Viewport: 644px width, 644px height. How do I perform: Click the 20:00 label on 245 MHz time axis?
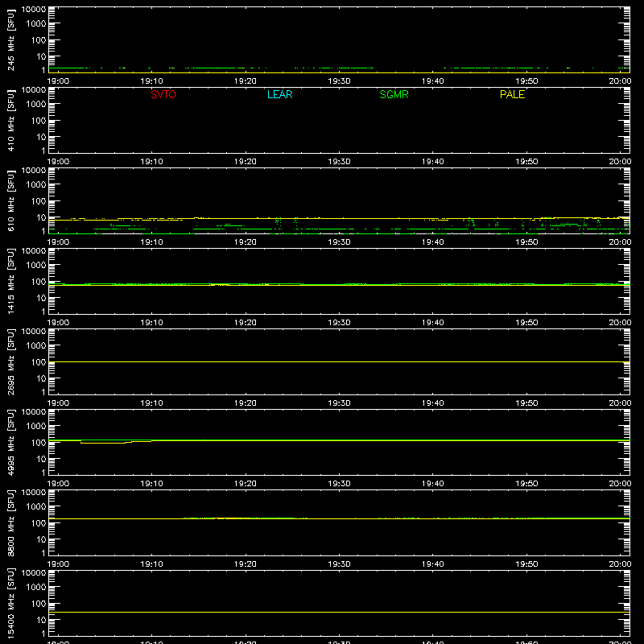pyautogui.click(x=620, y=81)
